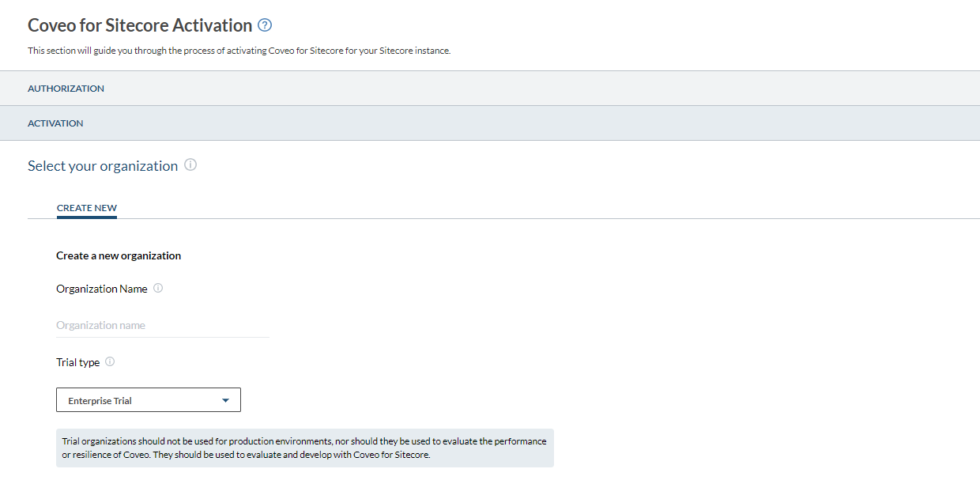This screenshot has width=980, height=484.
Task: Open the Enterprise Trial dropdown
Action: 148,400
